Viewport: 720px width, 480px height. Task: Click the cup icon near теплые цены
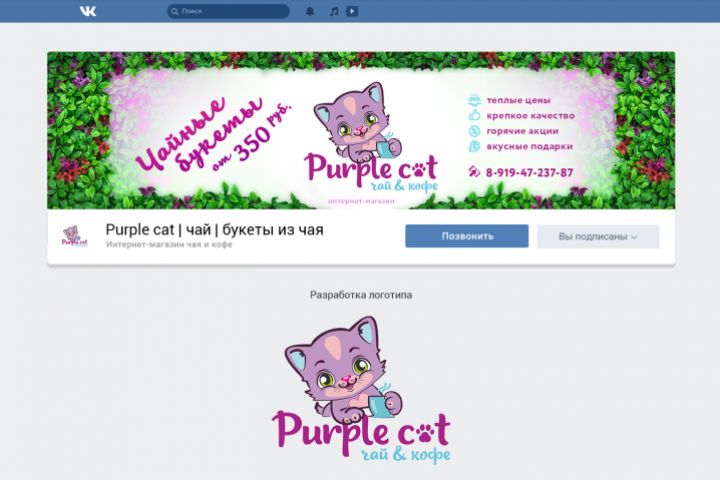tap(474, 100)
